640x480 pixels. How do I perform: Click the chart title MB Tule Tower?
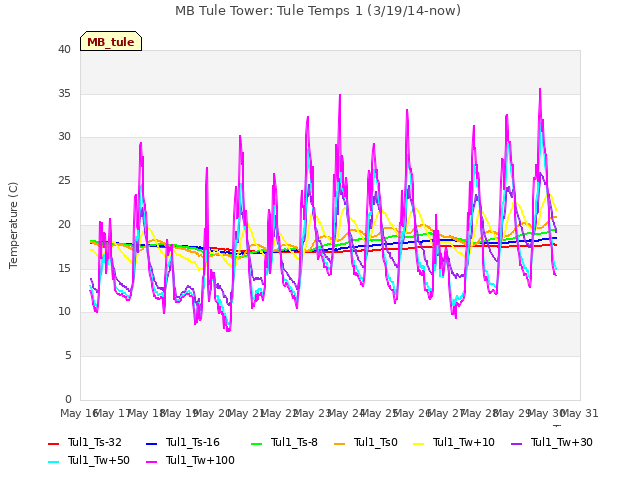(x=318, y=11)
